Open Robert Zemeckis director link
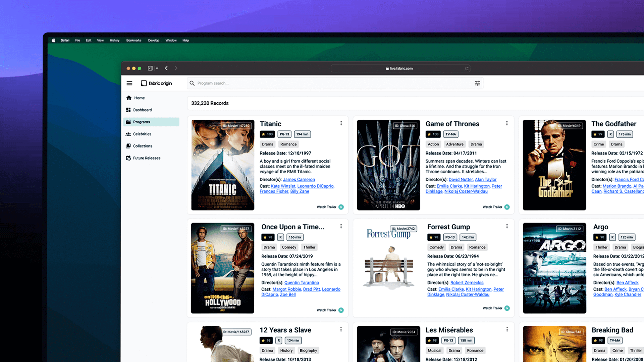The image size is (644, 362). pos(467,283)
